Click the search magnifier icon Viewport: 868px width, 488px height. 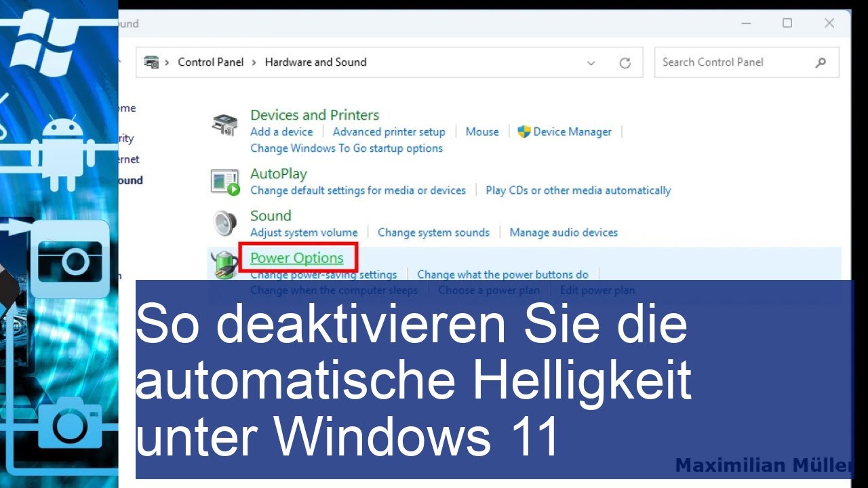(821, 62)
